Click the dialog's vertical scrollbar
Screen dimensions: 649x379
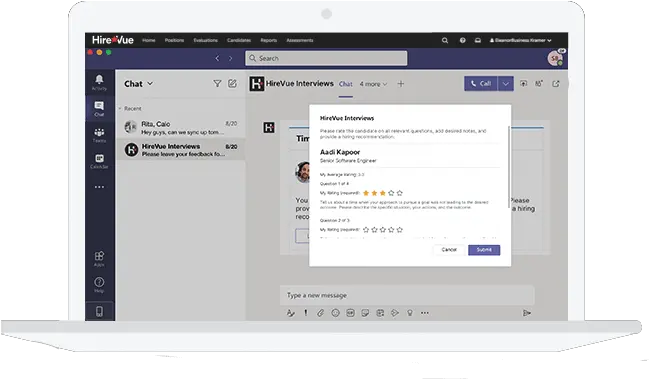509,167
